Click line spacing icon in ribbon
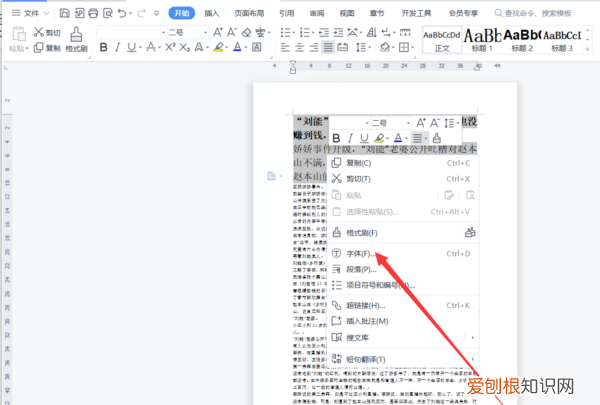Viewport: 600px width, 405px height. click(362, 47)
